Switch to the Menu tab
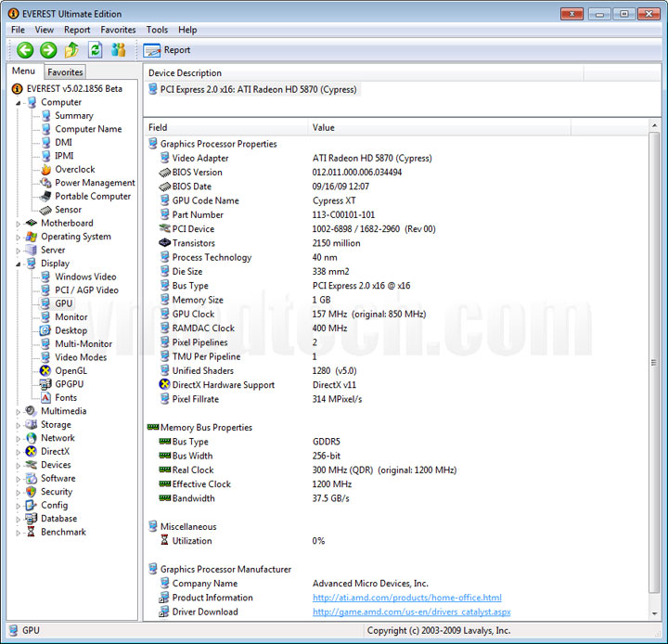This screenshot has width=668, height=644. [x=23, y=71]
